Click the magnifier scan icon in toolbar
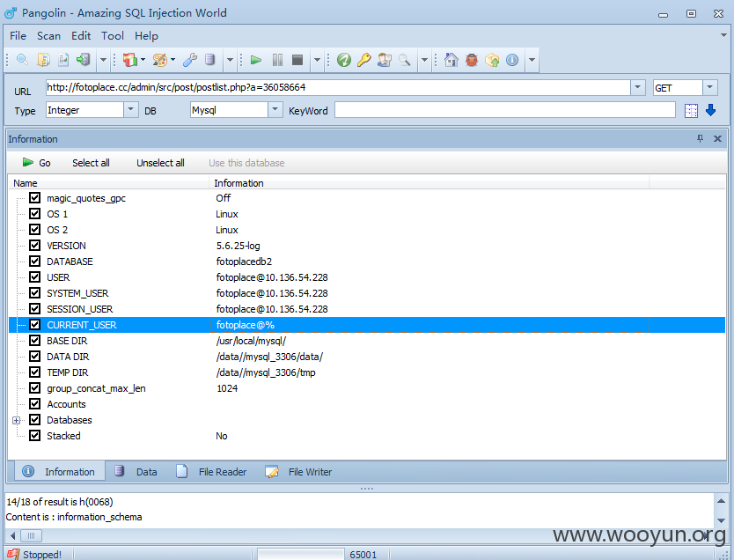 click(22, 60)
